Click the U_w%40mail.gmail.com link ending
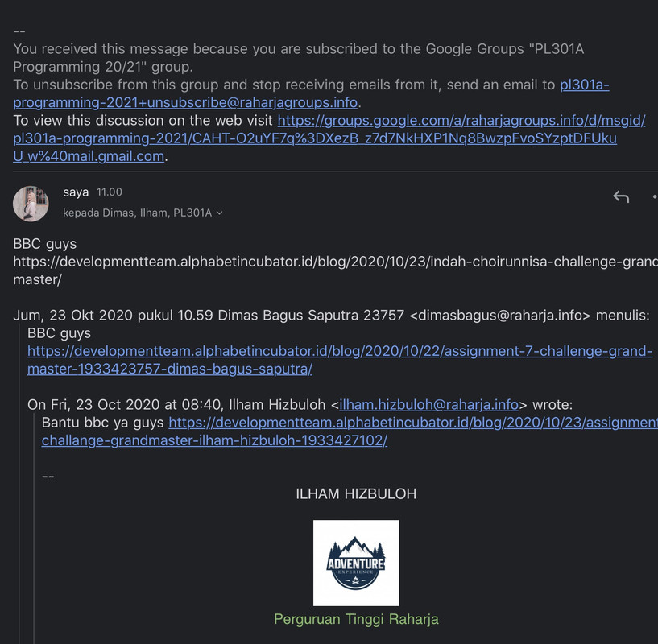Screen dimensions: 658x644 [x=89, y=156]
